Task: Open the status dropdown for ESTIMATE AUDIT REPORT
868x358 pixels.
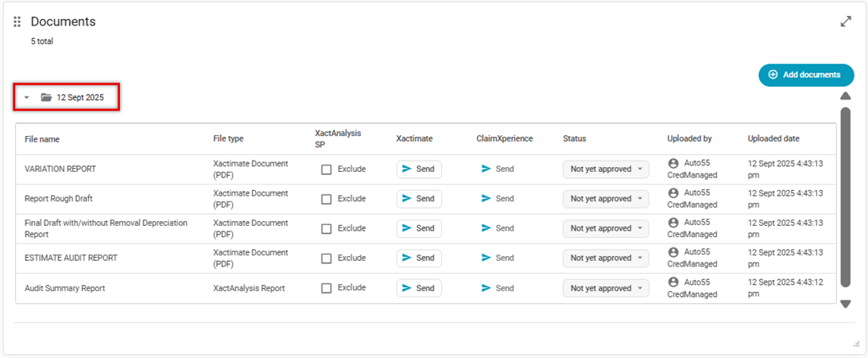Action: pos(606,258)
